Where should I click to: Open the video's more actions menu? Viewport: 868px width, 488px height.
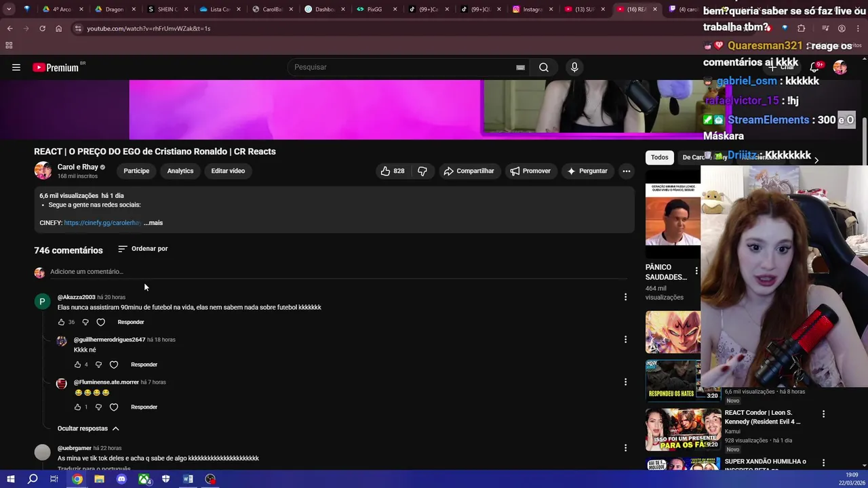coord(627,171)
